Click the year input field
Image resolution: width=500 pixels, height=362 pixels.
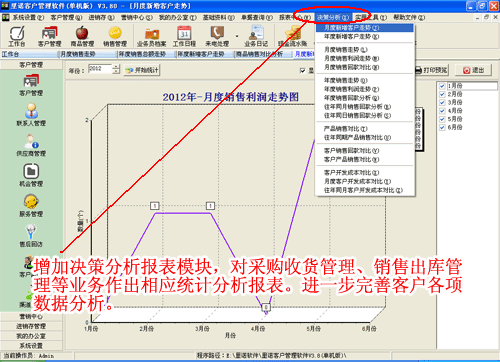coord(100,69)
